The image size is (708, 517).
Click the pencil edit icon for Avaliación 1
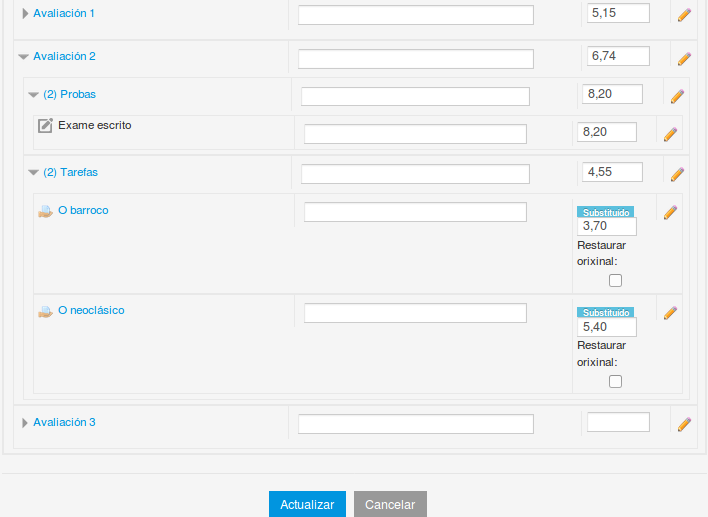coord(684,15)
